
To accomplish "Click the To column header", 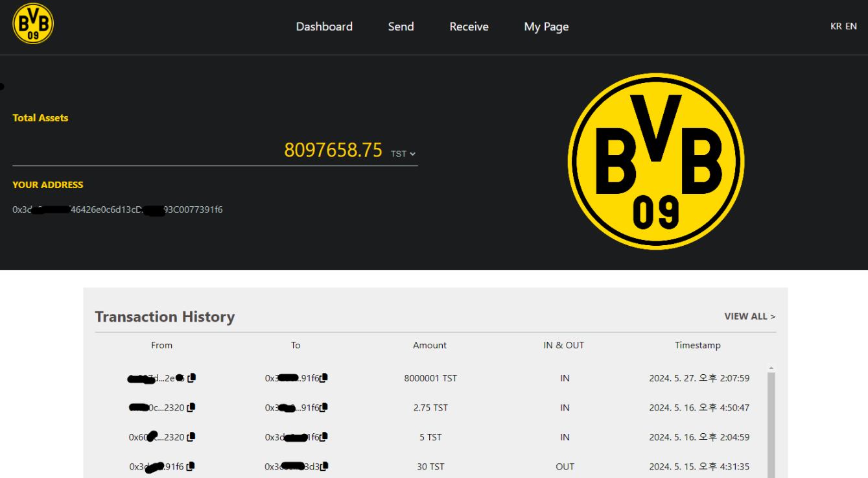I will [x=296, y=345].
